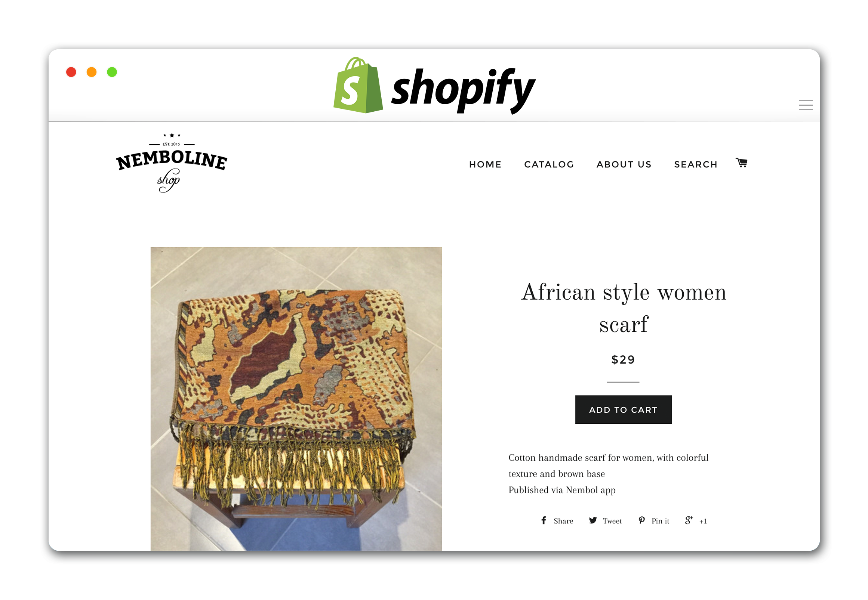Click the green window dot
868x600 pixels.
112,72
